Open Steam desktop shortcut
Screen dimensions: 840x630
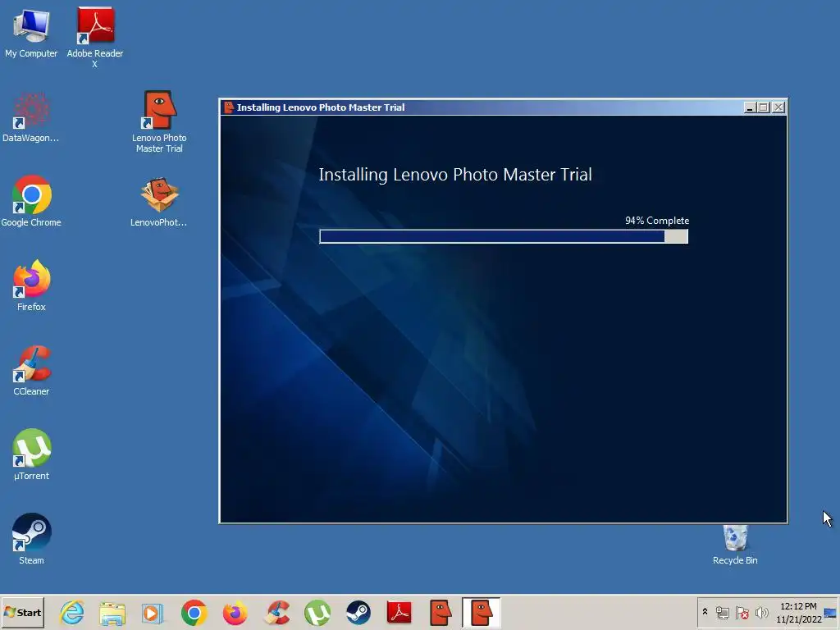coord(31,540)
